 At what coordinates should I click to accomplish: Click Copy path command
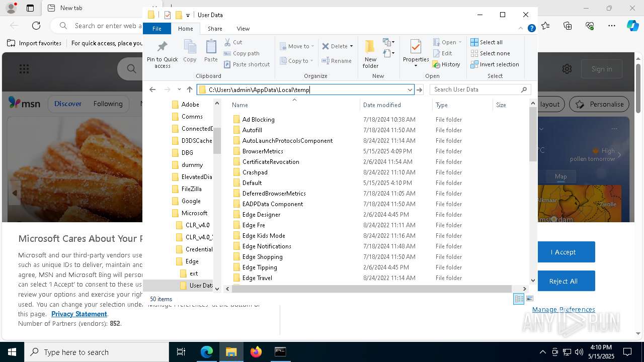coord(242,53)
